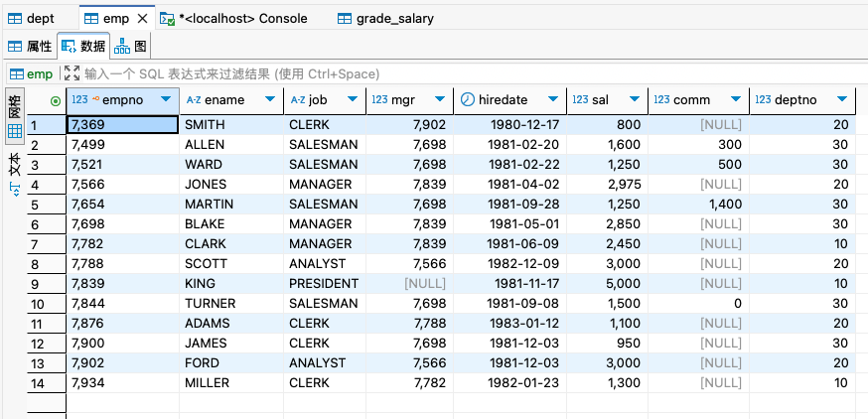
Task: Select MILLER's deptno cell 10
Action: 802,383
